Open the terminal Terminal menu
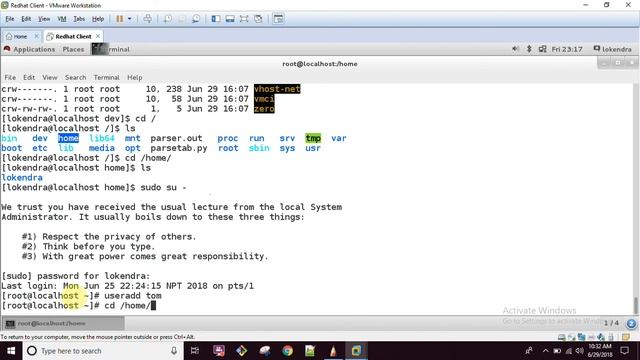This screenshot has width=640, height=360. coord(107,77)
